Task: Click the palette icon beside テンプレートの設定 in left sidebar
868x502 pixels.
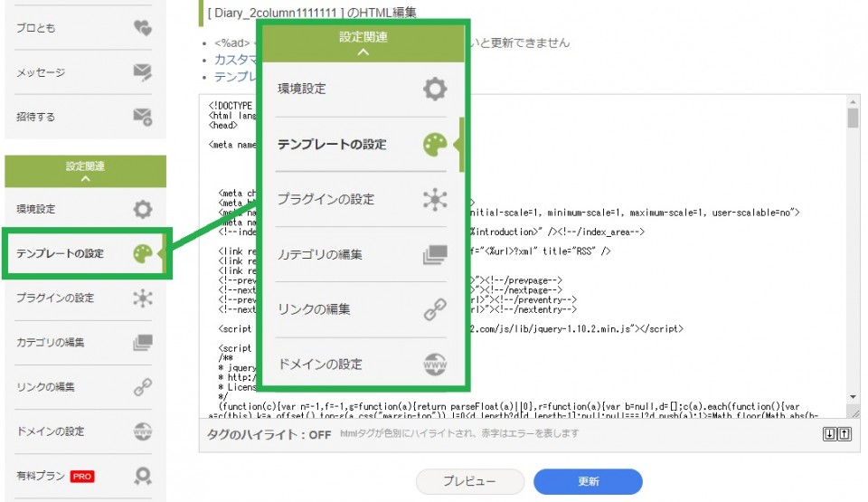Action: pyautogui.click(x=142, y=253)
